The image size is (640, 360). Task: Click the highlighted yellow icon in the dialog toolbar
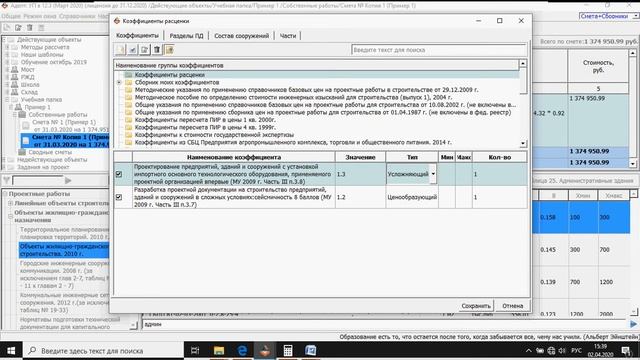169,50
